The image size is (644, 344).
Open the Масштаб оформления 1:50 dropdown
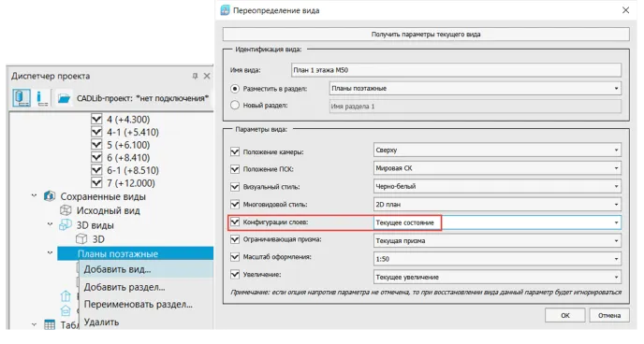pos(497,259)
